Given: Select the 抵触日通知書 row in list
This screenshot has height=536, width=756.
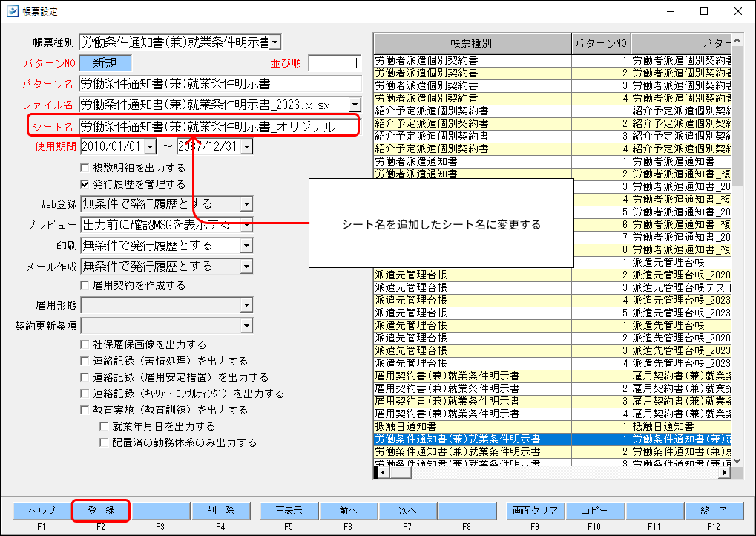Looking at the screenshot, I should [x=552, y=426].
